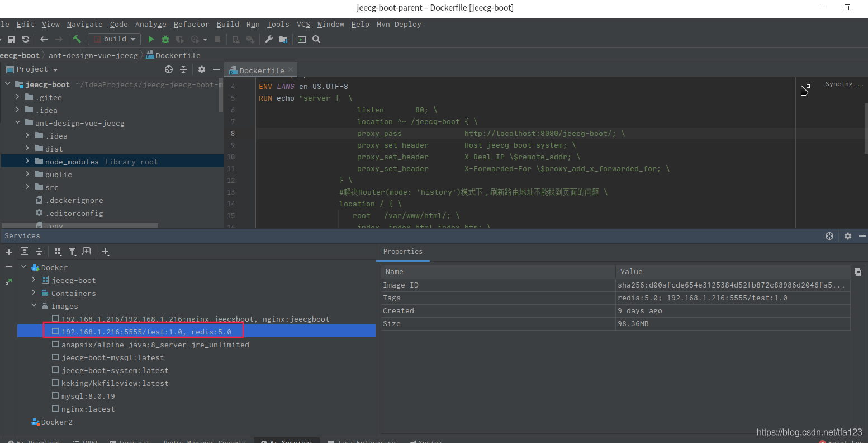Click the Filter funnel icon in Services

point(73,252)
